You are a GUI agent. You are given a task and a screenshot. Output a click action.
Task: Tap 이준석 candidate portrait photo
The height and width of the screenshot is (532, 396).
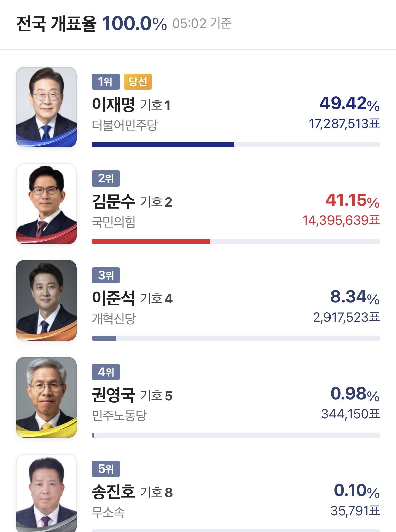[x=46, y=300]
